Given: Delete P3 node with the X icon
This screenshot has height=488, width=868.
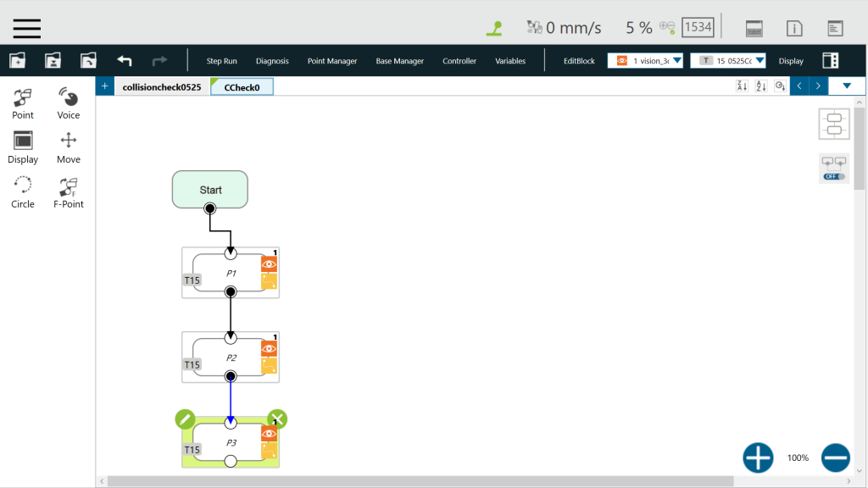Looking at the screenshot, I should coord(277,419).
